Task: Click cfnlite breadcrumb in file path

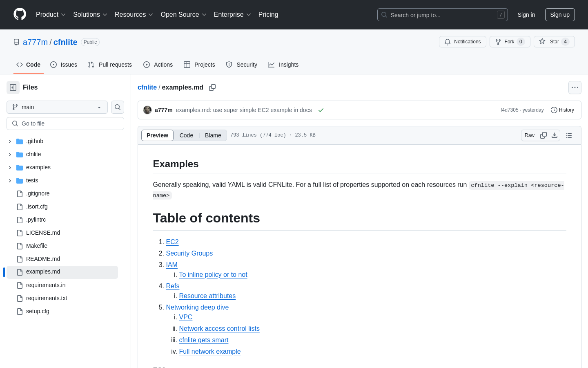Action: [x=147, y=87]
